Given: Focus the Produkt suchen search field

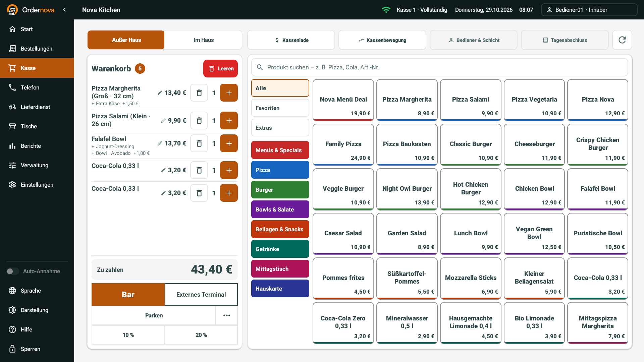Looking at the screenshot, I should pyautogui.click(x=439, y=67).
